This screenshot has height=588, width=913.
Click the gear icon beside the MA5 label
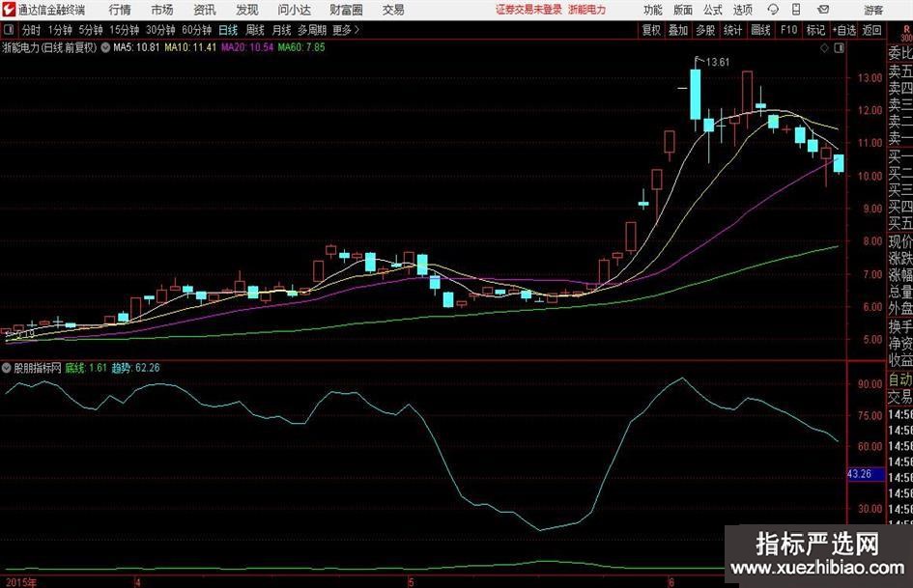coord(105,46)
